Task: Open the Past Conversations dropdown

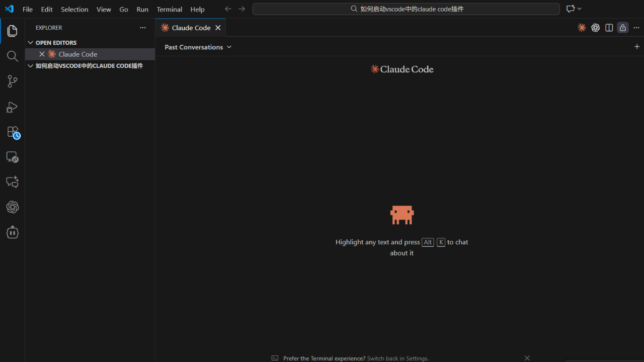Action: tap(198, 47)
